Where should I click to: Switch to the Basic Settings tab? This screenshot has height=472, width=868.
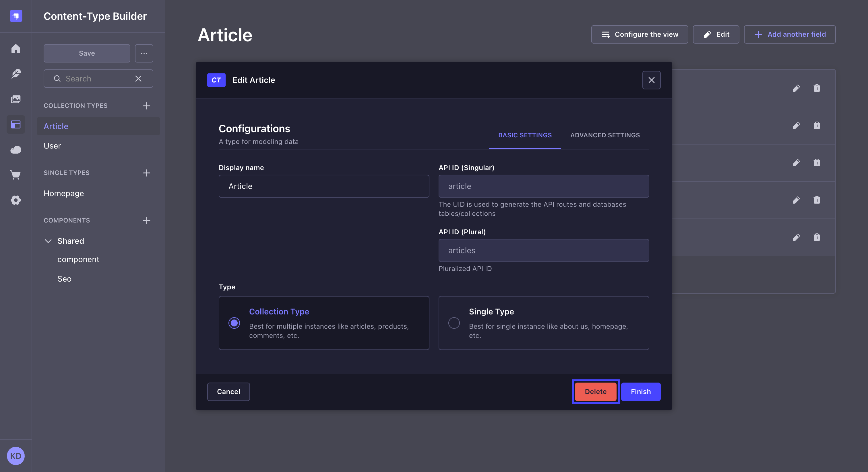tap(525, 135)
